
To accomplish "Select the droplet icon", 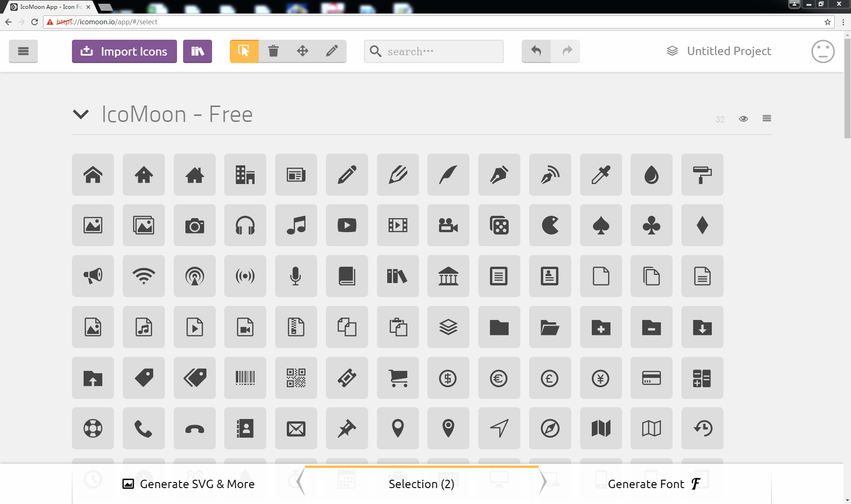I will click(x=652, y=175).
